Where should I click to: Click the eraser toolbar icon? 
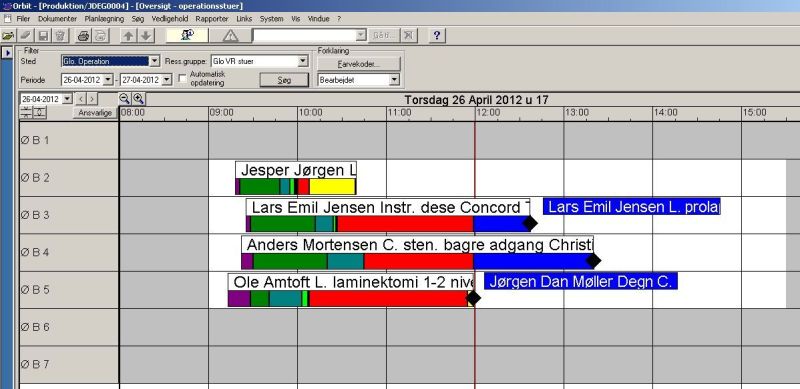(x=26, y=35)
